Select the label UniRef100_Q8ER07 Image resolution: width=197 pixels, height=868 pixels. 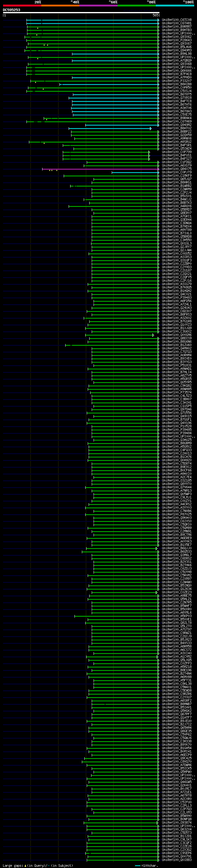coord(177,213)
